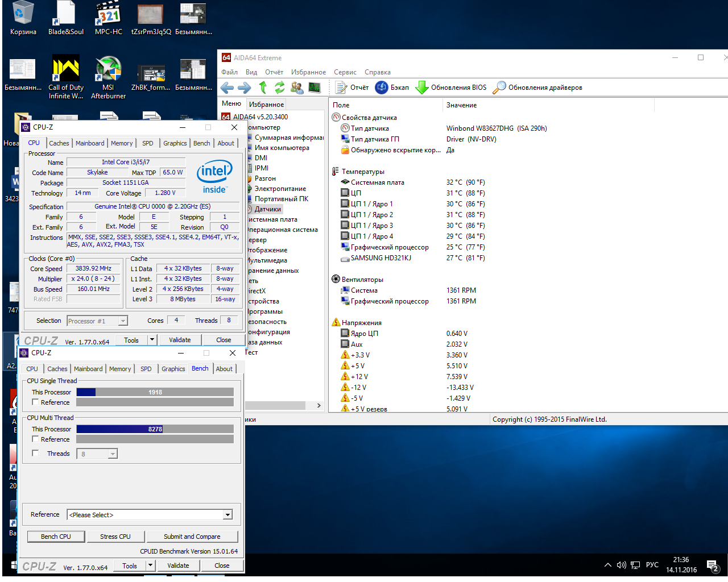The height and width of the screenshot is (582, 728).
Task: Select Электропитание in the AIDA64 tree
Action: tap(280, 189)
